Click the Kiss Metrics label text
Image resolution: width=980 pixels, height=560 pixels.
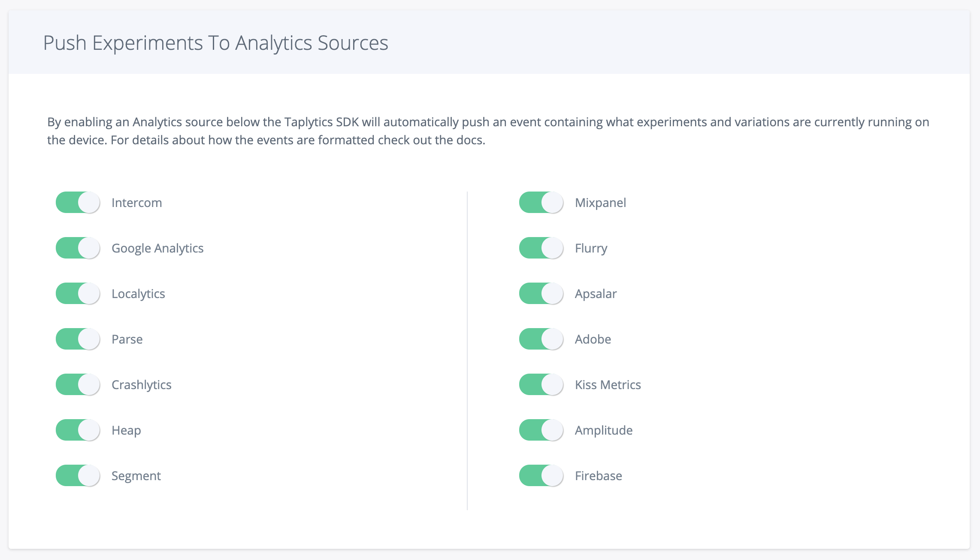tap(608, 385)
